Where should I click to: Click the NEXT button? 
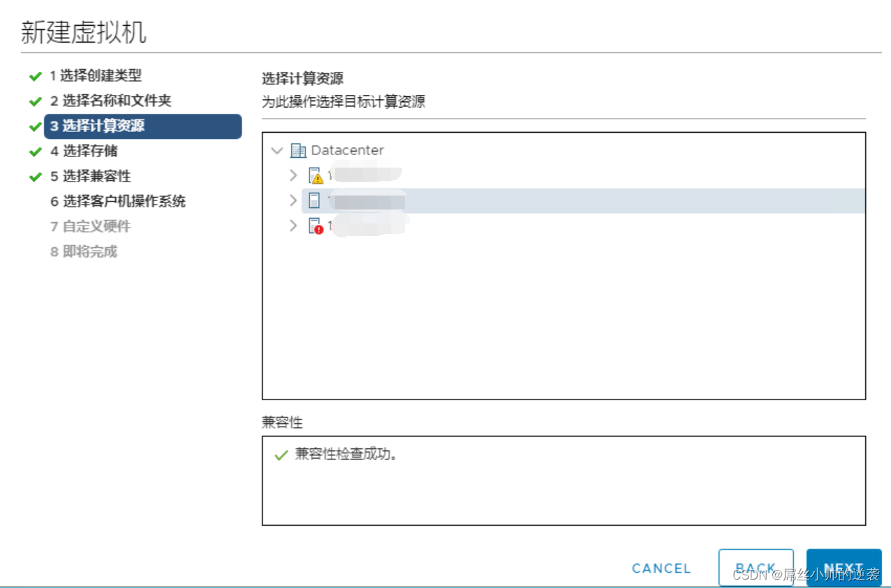[x=844, y=567]
